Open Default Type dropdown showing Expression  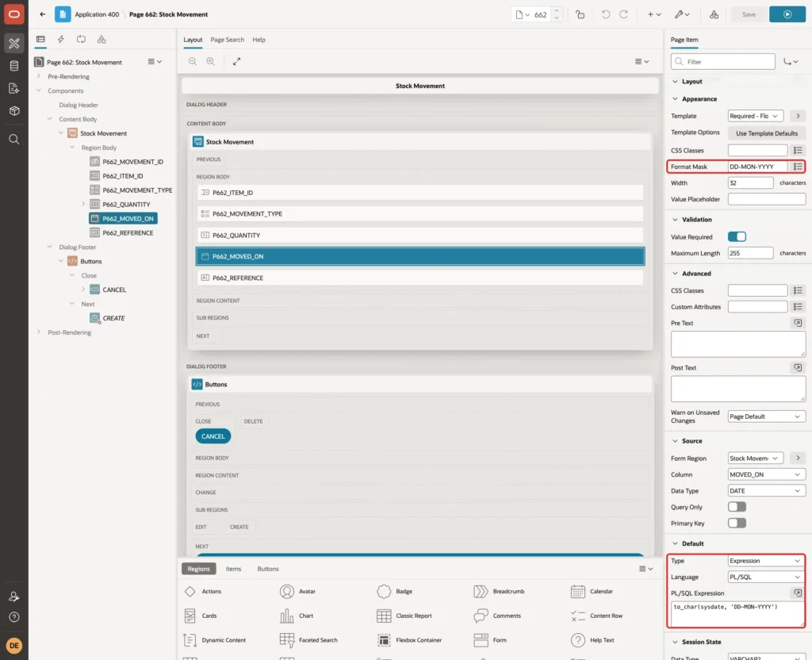(x=767, y=561)
